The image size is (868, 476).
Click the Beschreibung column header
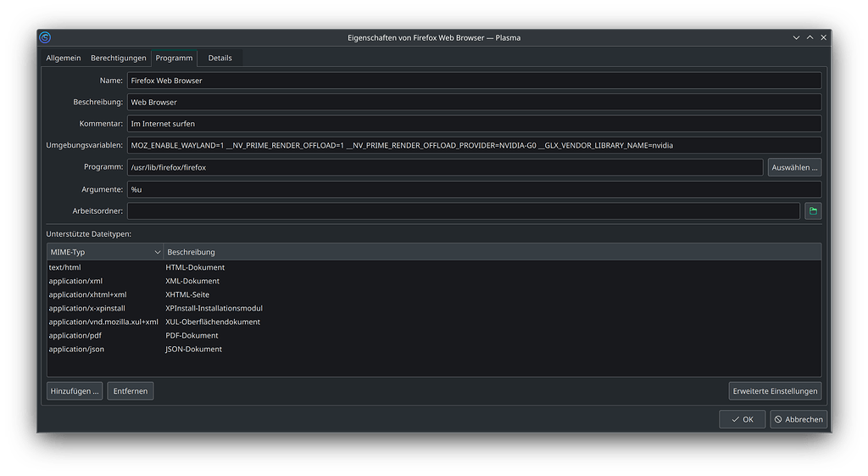[492, 252]
